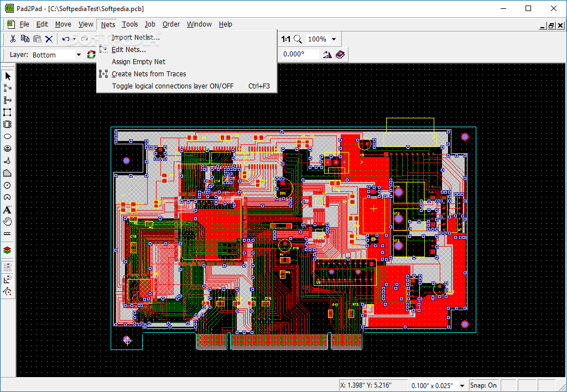This screenshot has width=567, height=392.
Task: Open the stacked layers icon
Action: pos(8,250)
